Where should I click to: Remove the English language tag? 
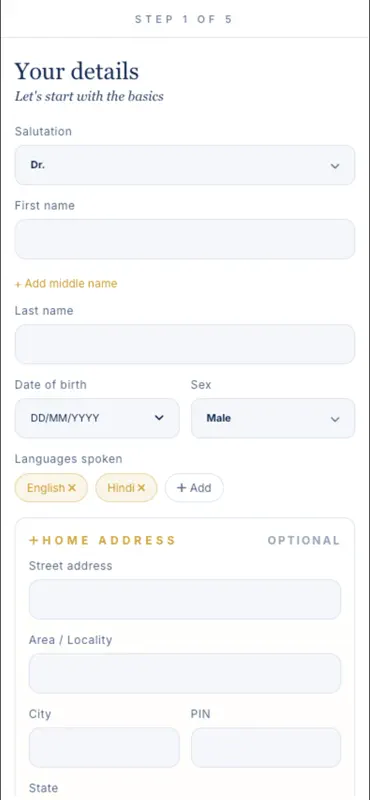pos(72,488)
